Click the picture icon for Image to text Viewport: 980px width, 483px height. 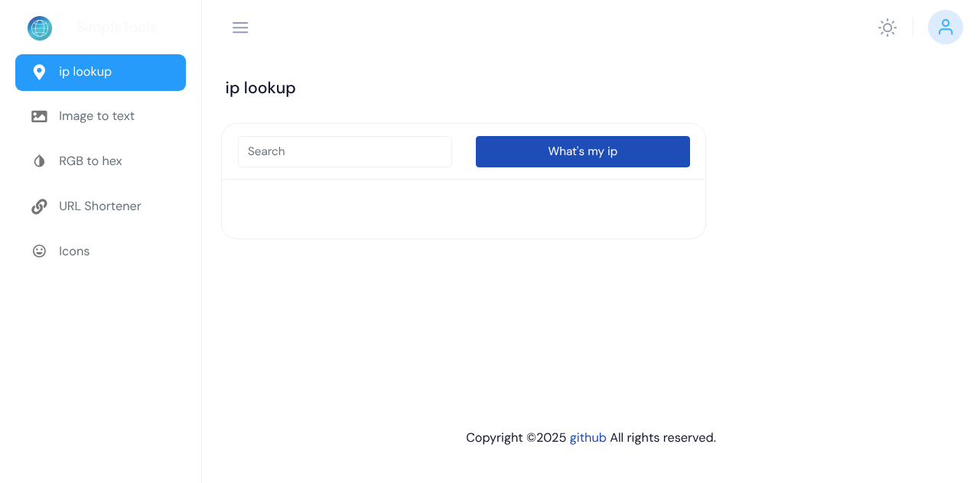pos(39,116)
